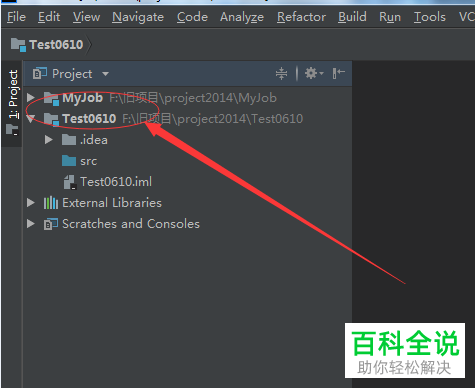This screenshot has height=388, width=475.
Task: Toggle the 1: Project side tab
Action: 13,94
